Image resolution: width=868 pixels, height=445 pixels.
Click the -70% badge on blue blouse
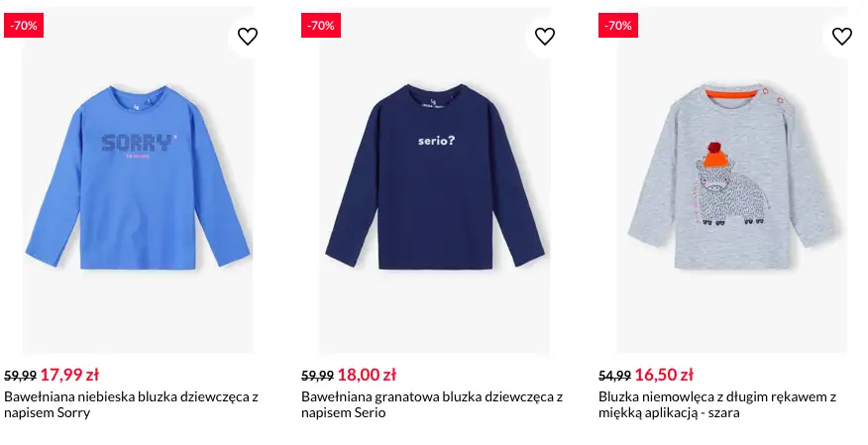click(24, 26)
